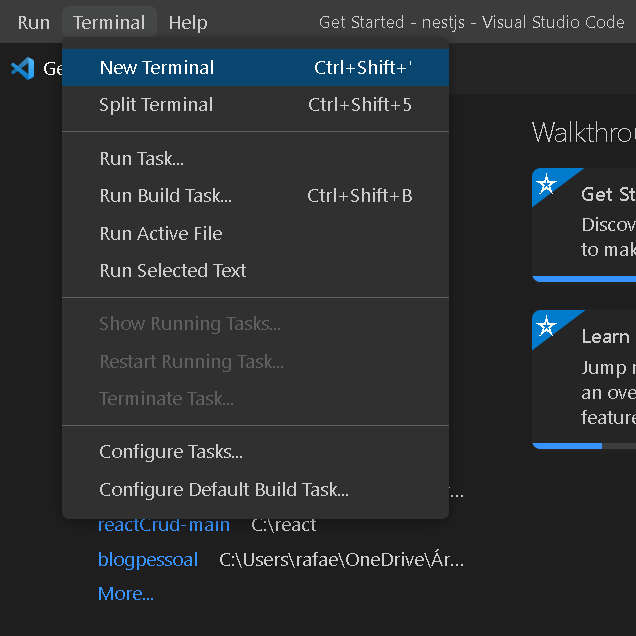Click the More… recent folders link
636x636 pixels.
(126, 594)
